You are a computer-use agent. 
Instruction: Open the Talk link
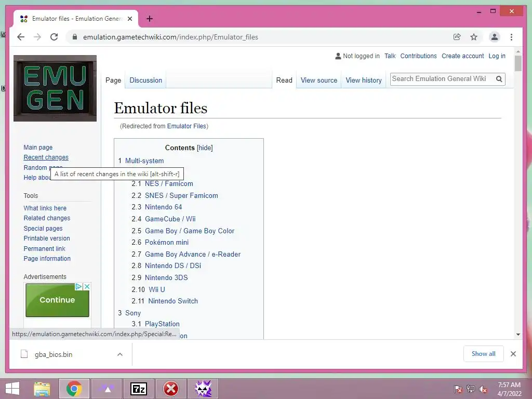coord(390,56)
